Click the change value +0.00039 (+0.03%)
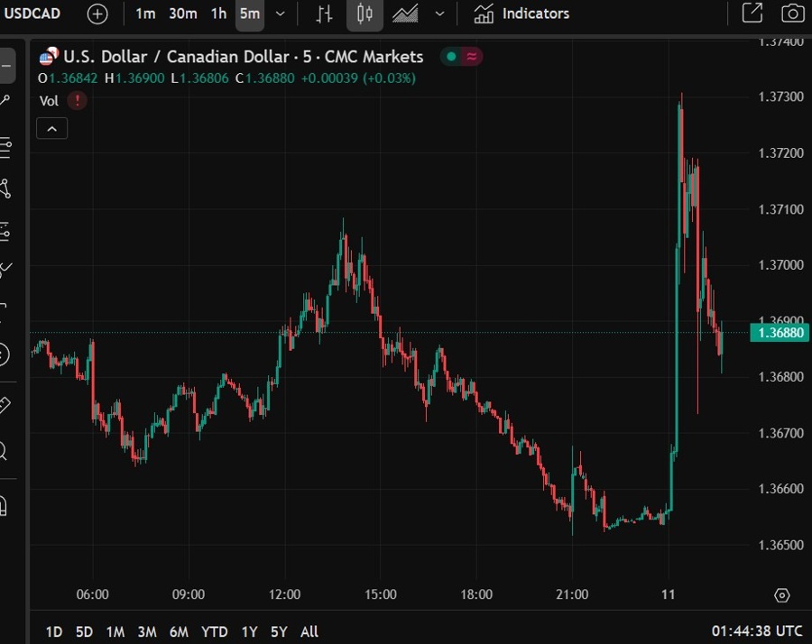The image size is (812, 644). (x=358, y=78)
